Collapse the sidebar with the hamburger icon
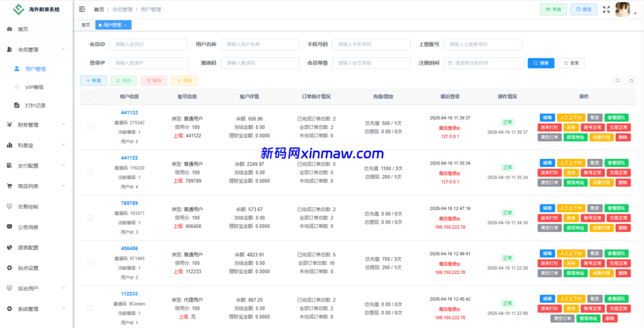Viewport: 644px width, 328px height. [82, 9]
